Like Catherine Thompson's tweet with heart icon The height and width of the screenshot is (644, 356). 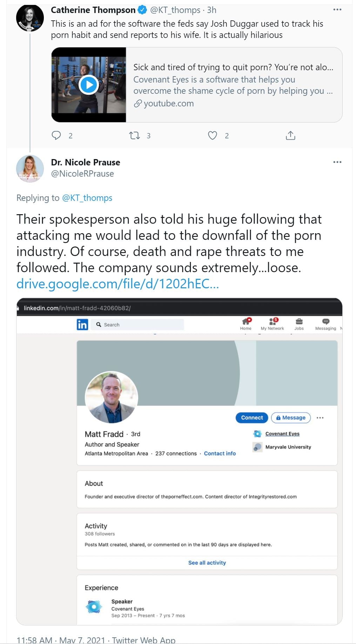point(213,136)
